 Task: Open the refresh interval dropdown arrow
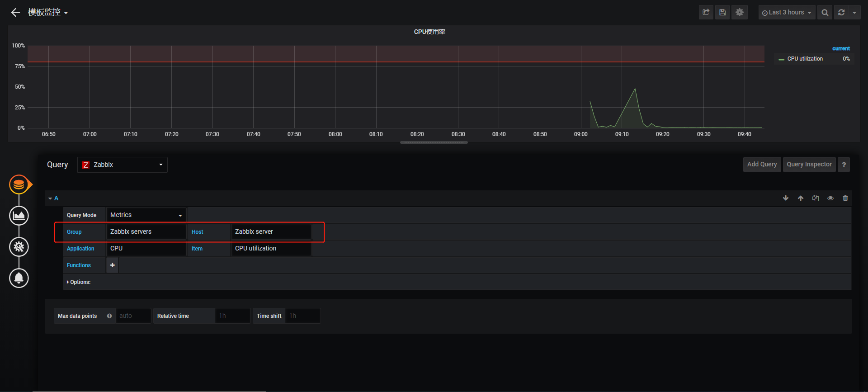854,13
